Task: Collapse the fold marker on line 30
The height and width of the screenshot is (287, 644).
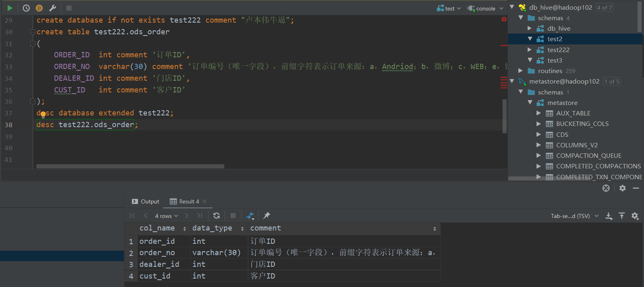Action: [x=33, y=32]
